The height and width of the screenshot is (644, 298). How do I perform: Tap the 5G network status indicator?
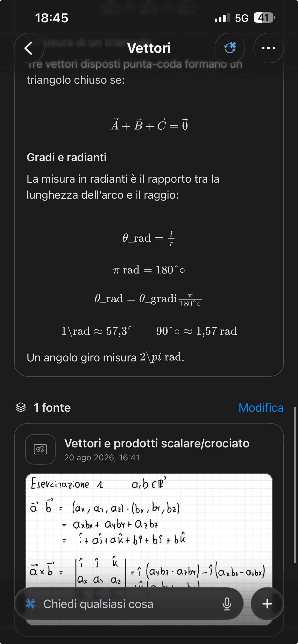242,18
